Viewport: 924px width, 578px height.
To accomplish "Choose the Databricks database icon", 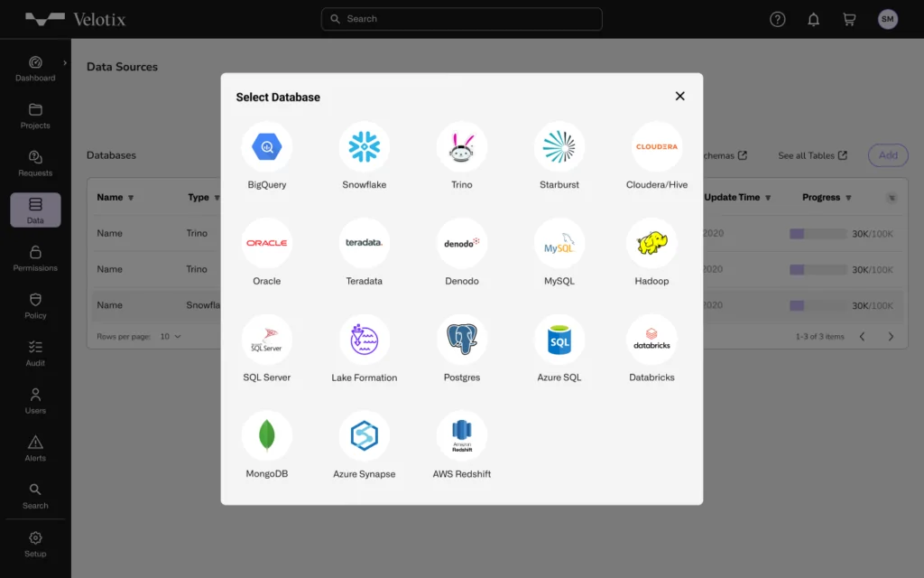I will click(651, 340).
